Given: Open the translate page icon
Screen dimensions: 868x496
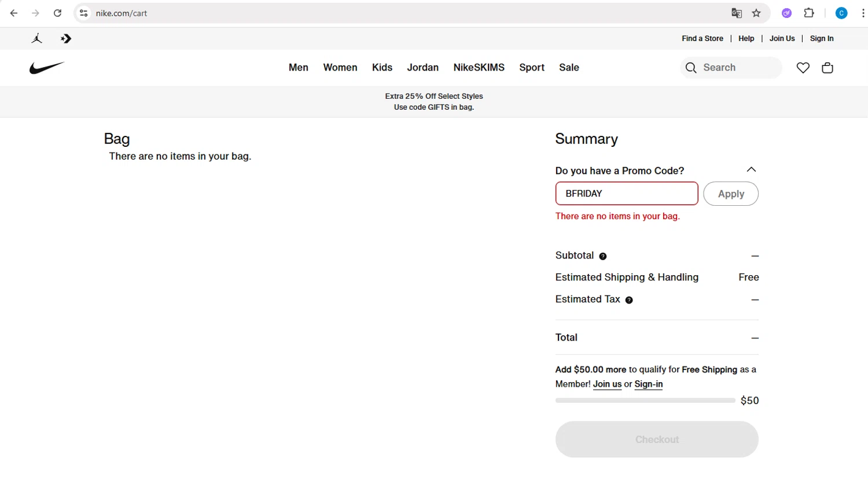Looking at the screenshot, I should 737,13.
